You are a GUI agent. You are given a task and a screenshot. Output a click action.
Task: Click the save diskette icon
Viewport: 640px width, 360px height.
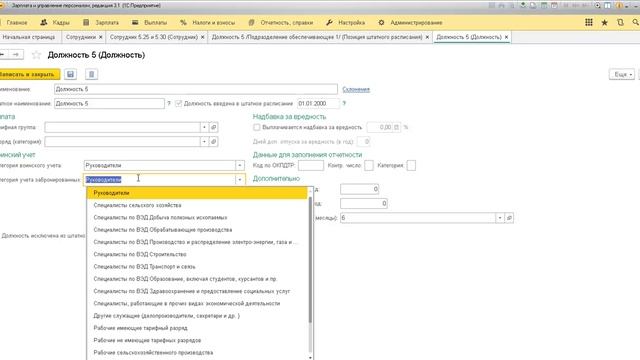(x=71, y=74)
